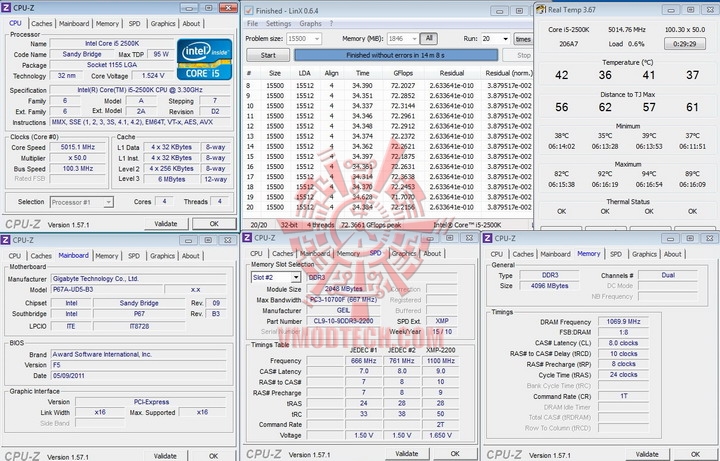Click the Command Rate 1T value

tap(623, 396)
